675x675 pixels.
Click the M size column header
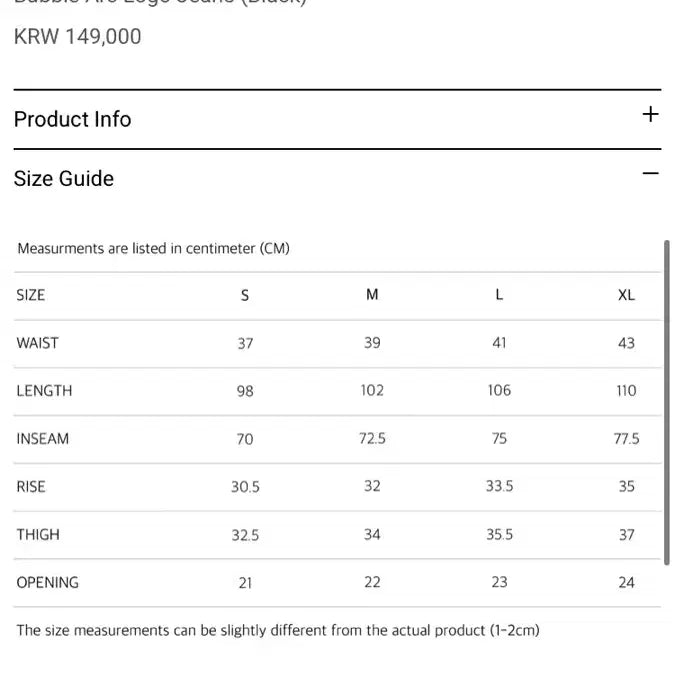point(372,295)
